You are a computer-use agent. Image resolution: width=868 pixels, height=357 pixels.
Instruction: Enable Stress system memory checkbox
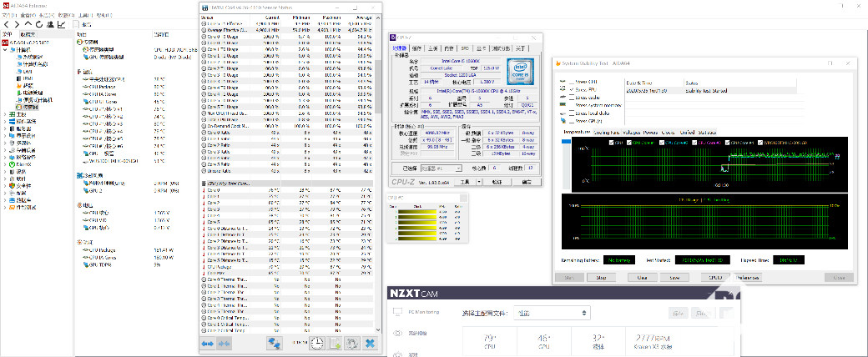coord(572,104)
